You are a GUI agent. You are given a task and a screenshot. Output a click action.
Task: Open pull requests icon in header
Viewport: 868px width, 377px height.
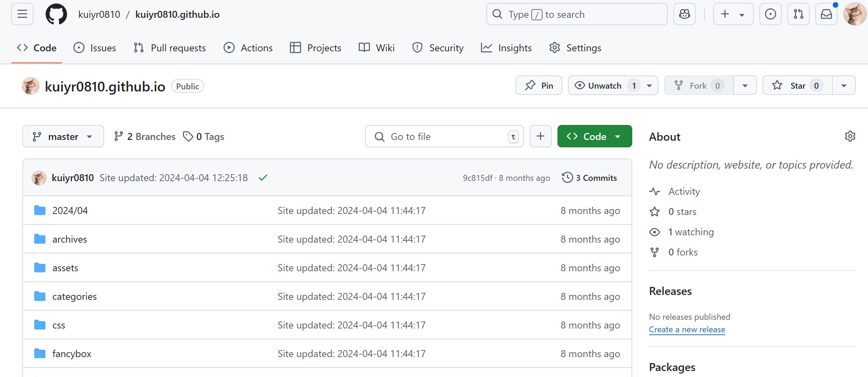(x=798, y=14)
